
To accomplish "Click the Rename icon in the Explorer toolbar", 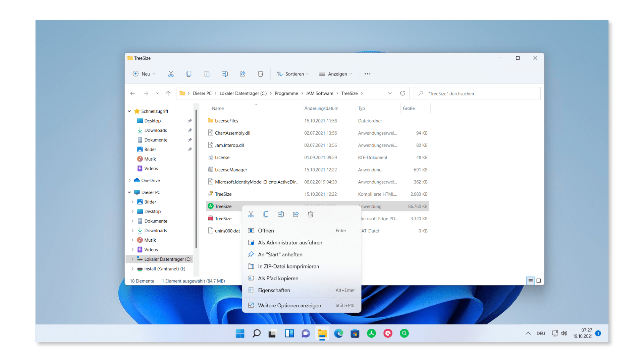I will coord(225,74).
